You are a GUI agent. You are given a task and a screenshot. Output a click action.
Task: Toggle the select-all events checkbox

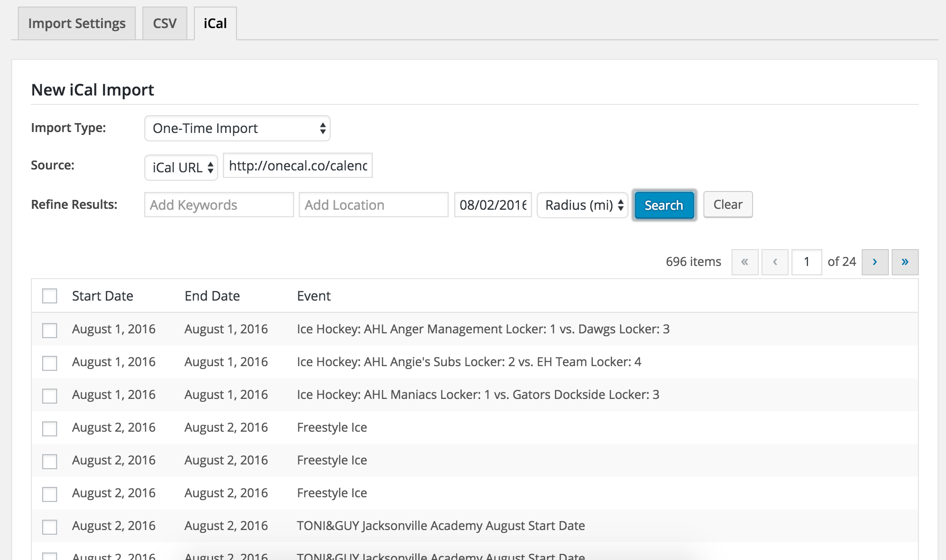pos(50,296)
